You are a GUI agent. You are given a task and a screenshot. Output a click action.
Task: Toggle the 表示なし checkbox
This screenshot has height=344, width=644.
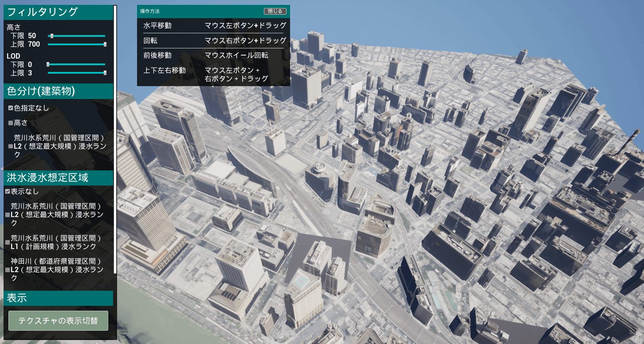(x=8, y=191)
